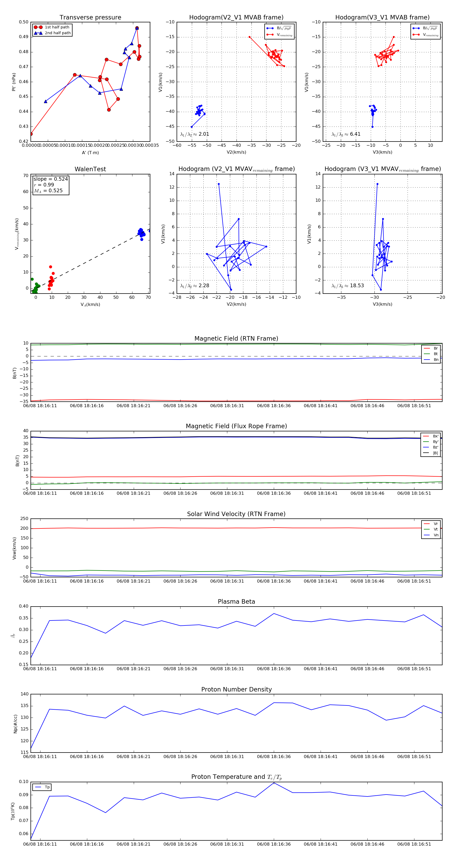
Task: Click the "Tp" legend entry
Action: coord(42,787)
